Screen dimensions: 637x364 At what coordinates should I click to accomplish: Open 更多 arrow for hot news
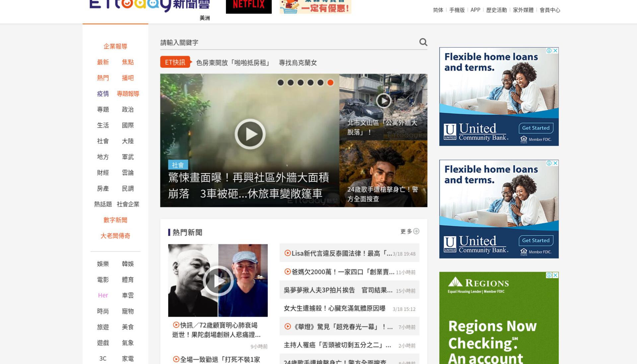[x=410, y=231]
